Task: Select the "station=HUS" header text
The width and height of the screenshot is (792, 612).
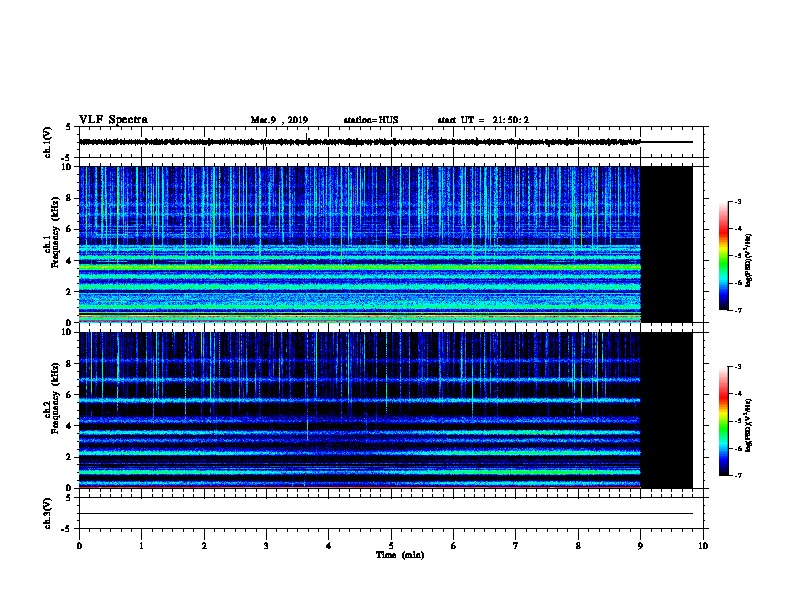Action: (x=371, y=120)
